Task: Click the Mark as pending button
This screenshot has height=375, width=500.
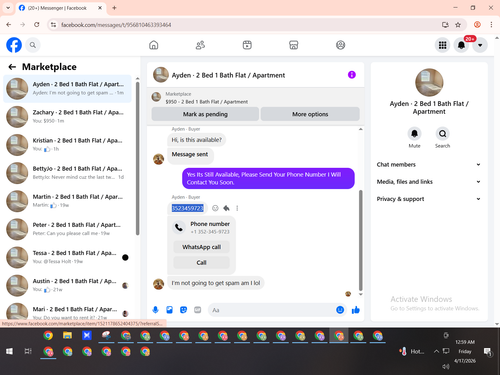Action: (205, 114)
